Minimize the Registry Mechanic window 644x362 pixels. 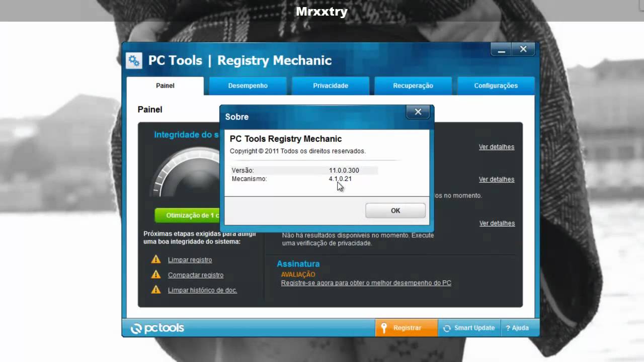coord(501,49)
